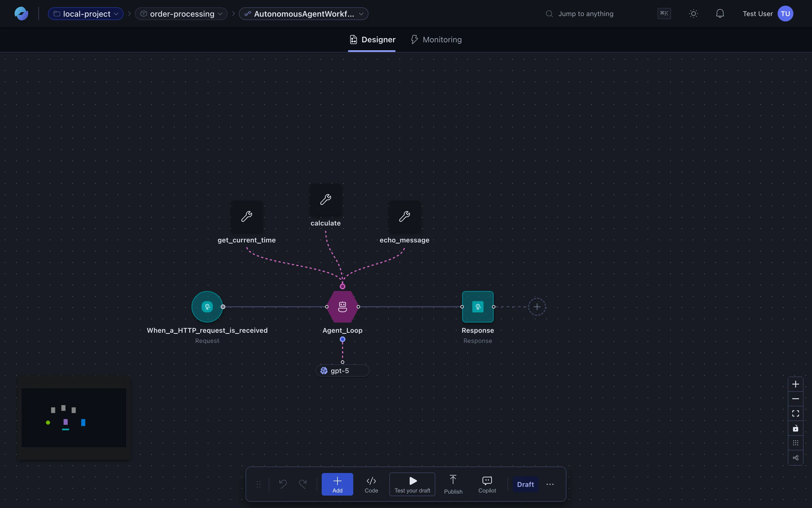Toggle the grid dots display
Image resolution: width=812 pixels, height=508 pixels.
click(796, 443)
